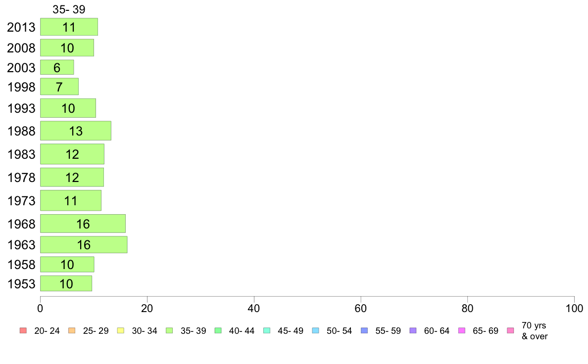This screenshot has height=364, width=588.
Task: Toggle the 30-34 legend swatch
Action: coord(121,331)
